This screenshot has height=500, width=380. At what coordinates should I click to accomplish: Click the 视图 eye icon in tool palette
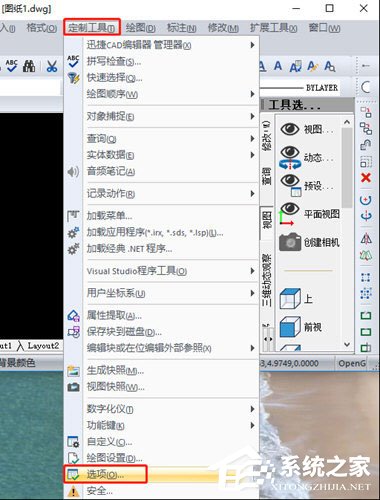click(290, 129)
